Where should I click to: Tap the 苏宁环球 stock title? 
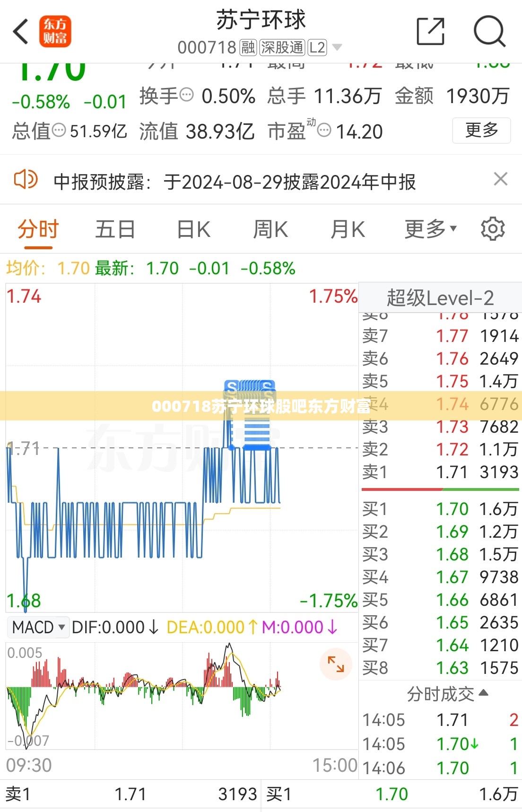click(261, 20)
